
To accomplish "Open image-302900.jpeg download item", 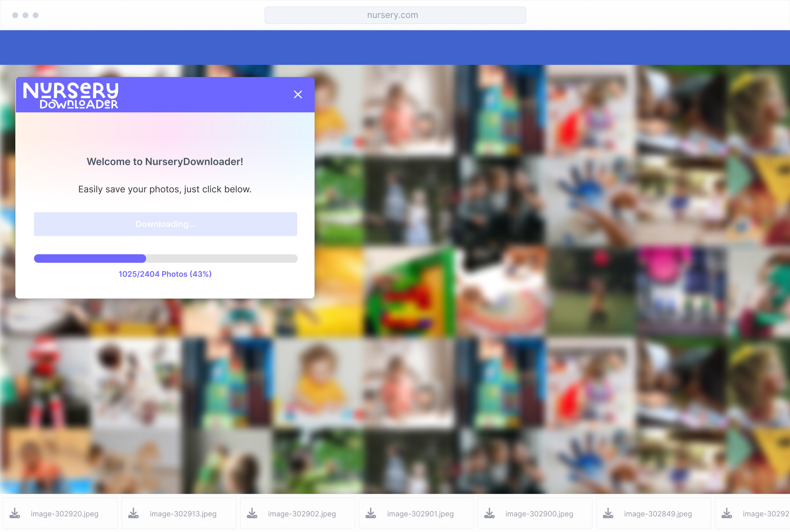I will click(539, 514).
